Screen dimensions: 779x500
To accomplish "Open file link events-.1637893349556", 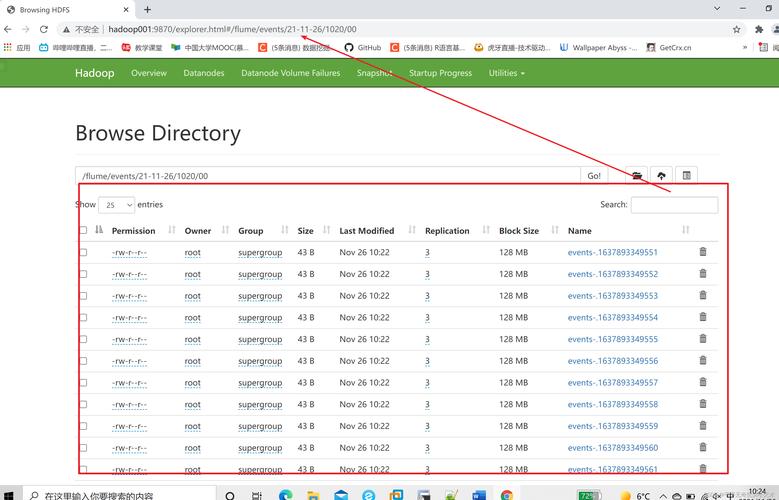I will pyautogui.click(x=613, y=361).
